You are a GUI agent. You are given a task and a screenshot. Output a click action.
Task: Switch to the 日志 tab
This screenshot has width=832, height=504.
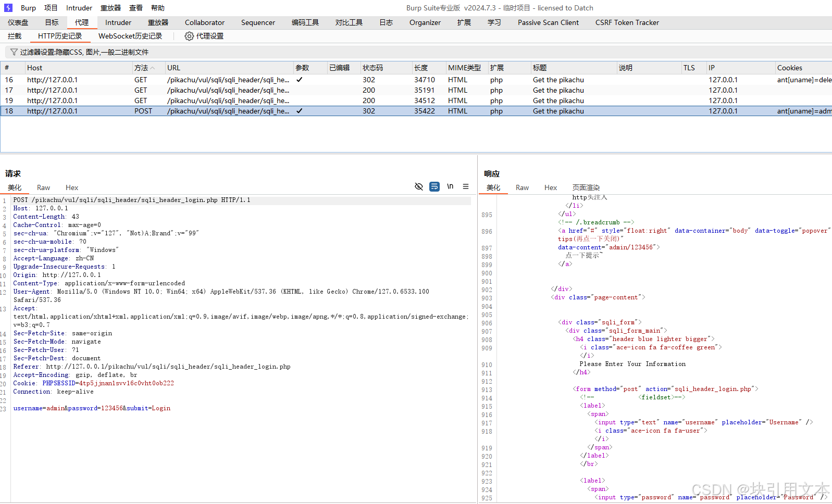click(386, 22)
